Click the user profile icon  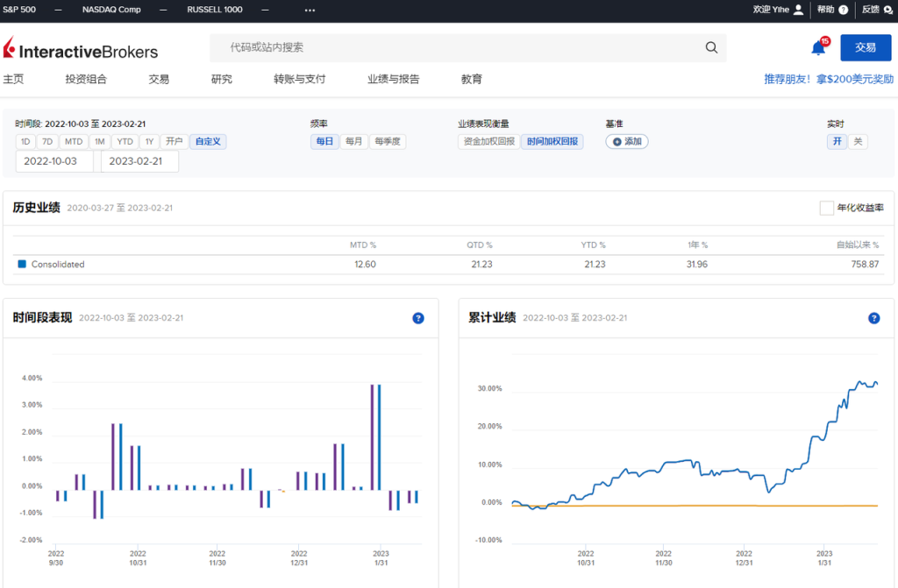click(x=798, y=10)
